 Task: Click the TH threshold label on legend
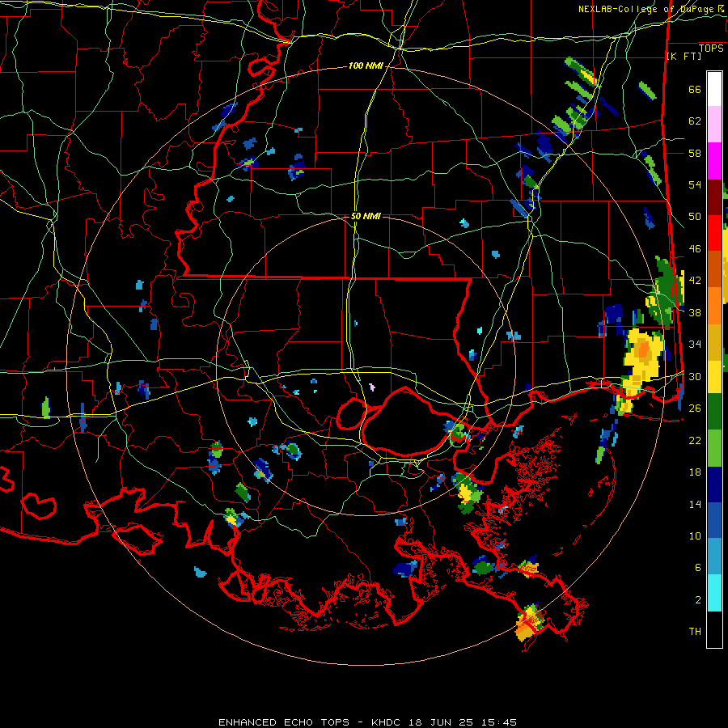pos(695,632)
